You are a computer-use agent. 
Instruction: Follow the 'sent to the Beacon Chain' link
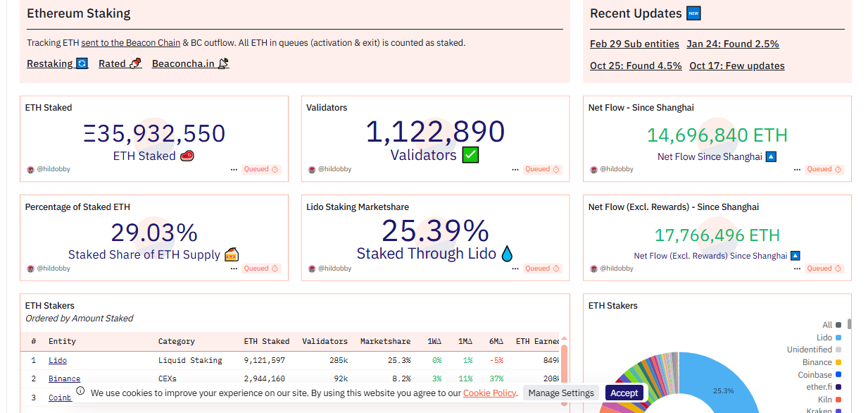point(130,43)
